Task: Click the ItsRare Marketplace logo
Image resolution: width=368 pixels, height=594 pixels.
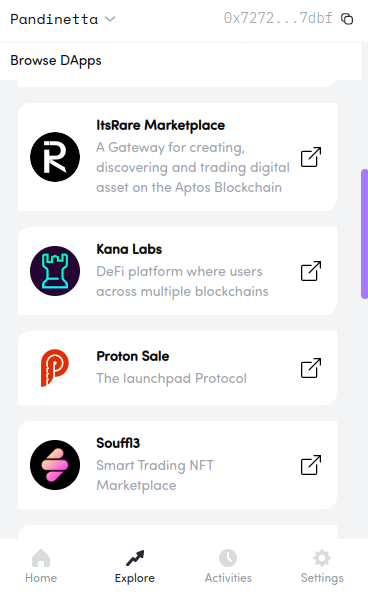Action: [x=55, y=157]
